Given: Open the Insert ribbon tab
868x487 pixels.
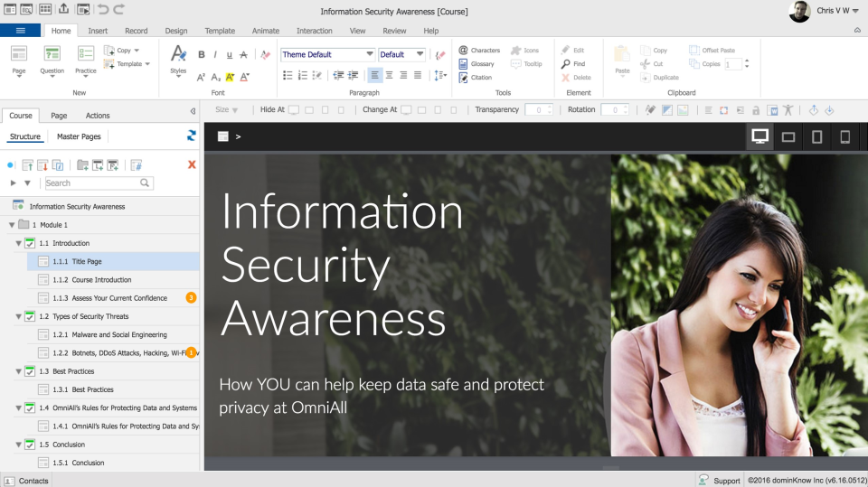Looking at the screenshot, I should pyautogui.click(x=98, y=31).
